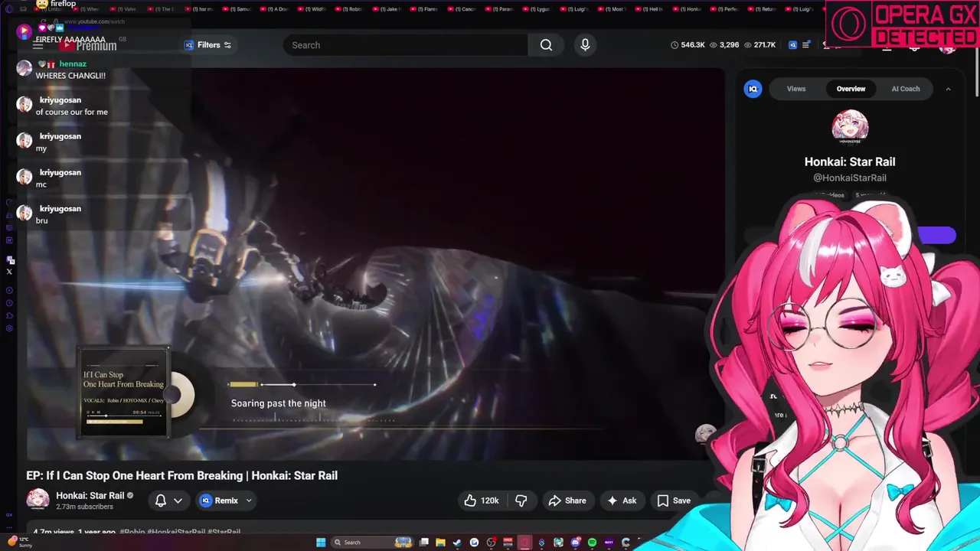Viewport: 980px width, 551px height.
Task: Select the Overview tab
Action: pos(851,89)
